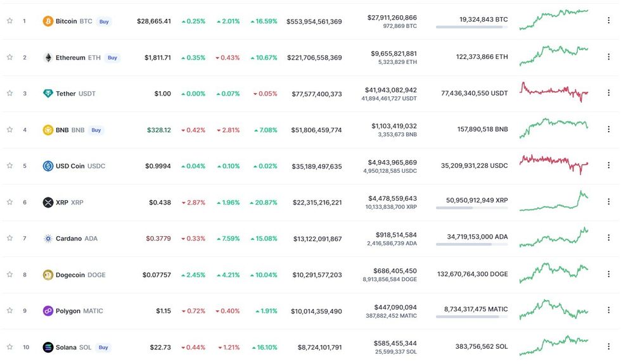Star Bitcoin to add to watchlist
The height and width of the screenshot is (364, 621).
pos(10,21)
